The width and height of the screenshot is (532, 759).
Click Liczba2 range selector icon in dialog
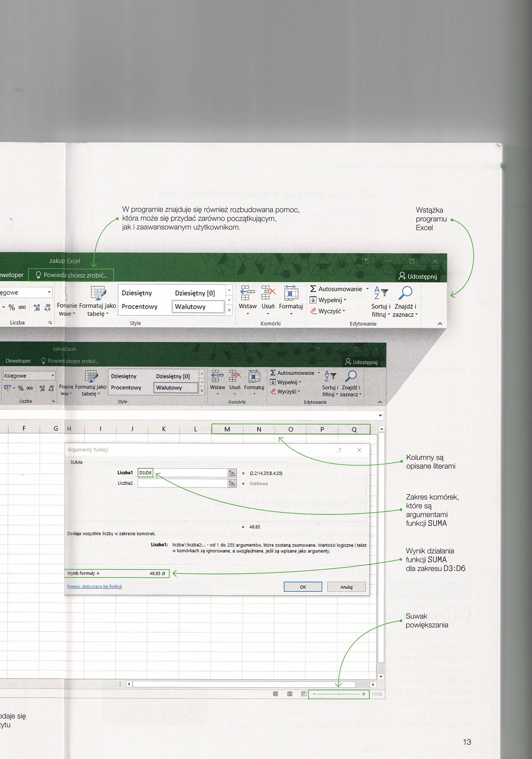tap(232, 484)
